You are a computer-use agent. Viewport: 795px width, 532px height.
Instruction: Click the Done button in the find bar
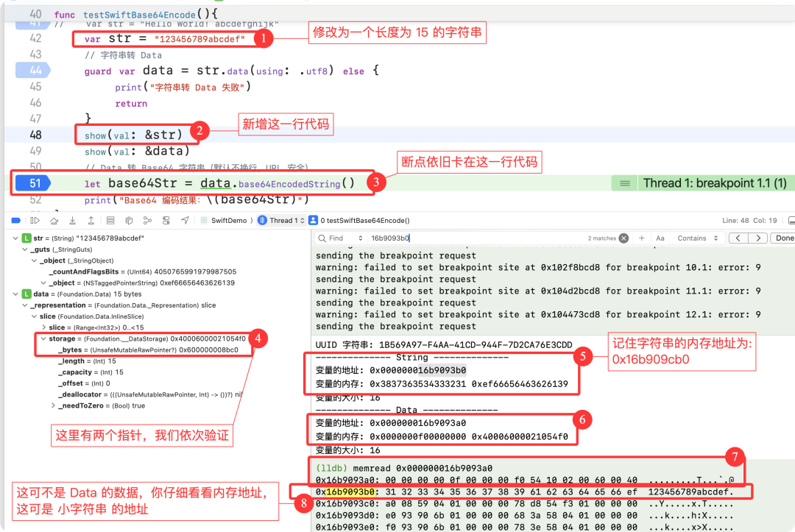[x=783, y=238]
